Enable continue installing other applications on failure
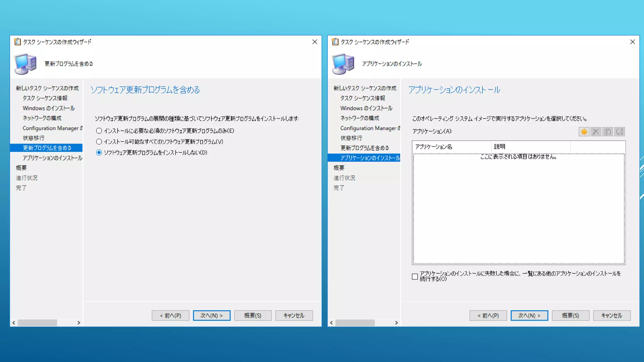 point(415,277)
